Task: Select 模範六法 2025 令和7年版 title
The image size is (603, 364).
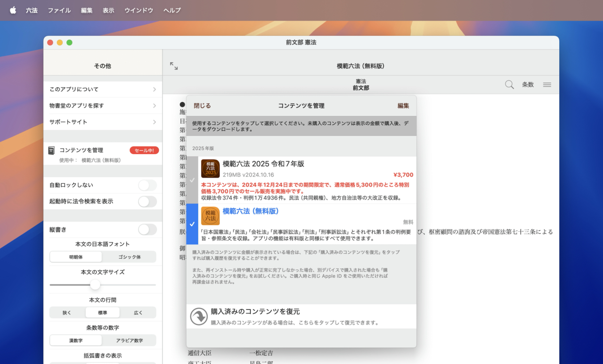Action: [263, 164]
